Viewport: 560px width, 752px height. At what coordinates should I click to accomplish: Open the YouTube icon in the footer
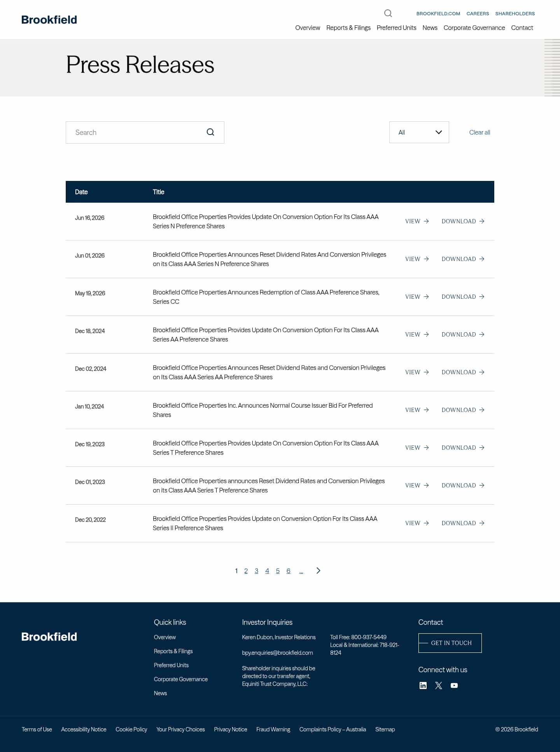(454, 685)
